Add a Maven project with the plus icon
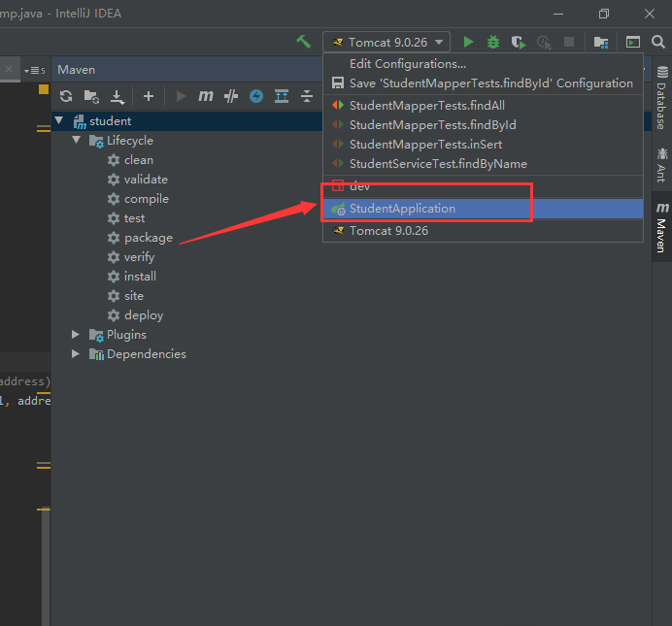The height and width of the screenshot is (626, 672). coord(149,96)
